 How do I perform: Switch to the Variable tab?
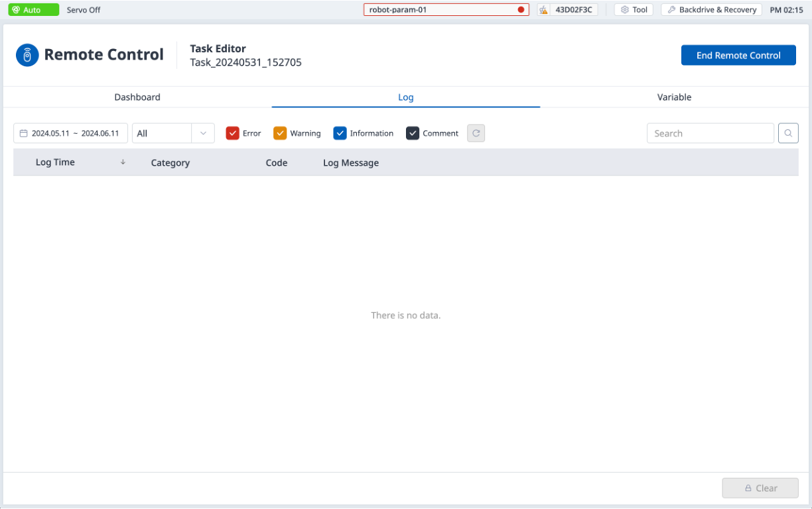(x=674, y=97)
